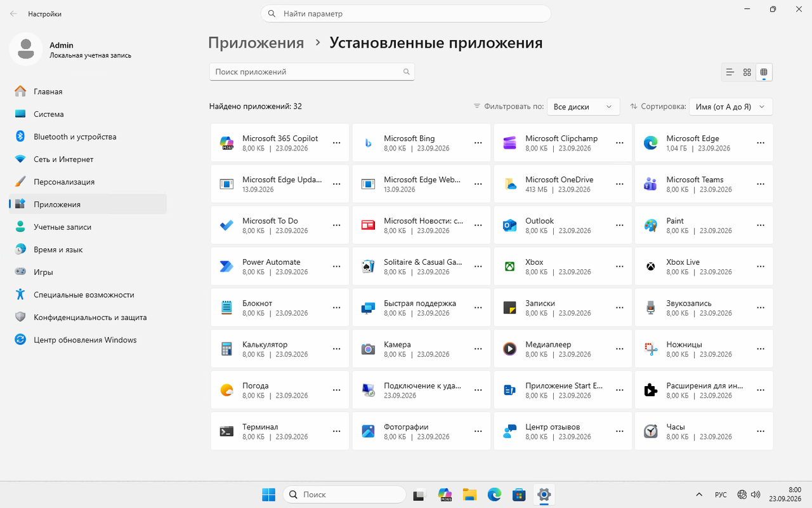Open more options for Paint
Screen dimensions: 812x508
point(761,225)
